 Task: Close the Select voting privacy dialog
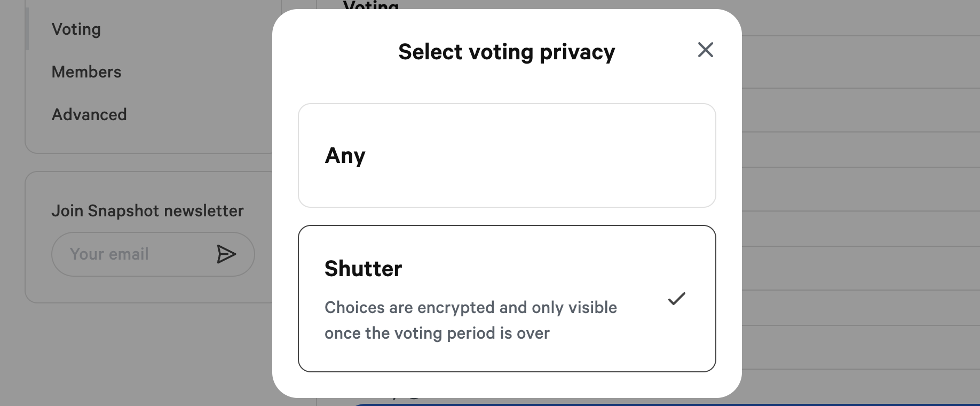(705, 50)
